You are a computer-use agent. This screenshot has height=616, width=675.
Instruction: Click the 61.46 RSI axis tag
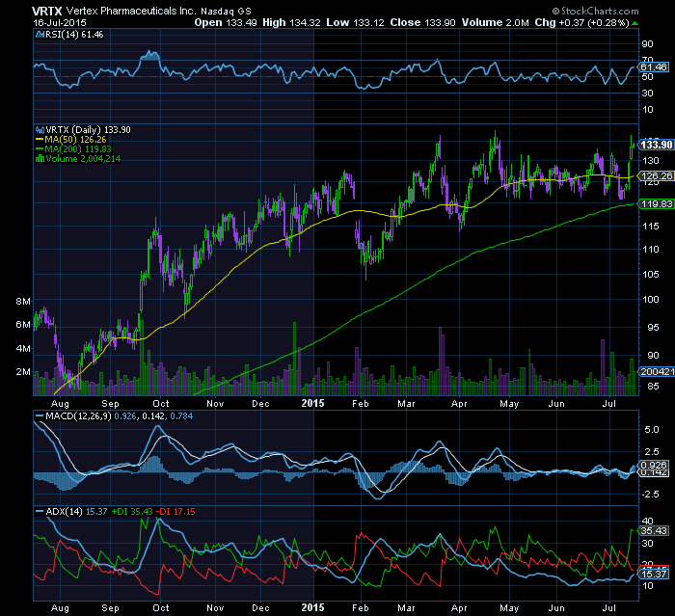[x=654, y=67]
